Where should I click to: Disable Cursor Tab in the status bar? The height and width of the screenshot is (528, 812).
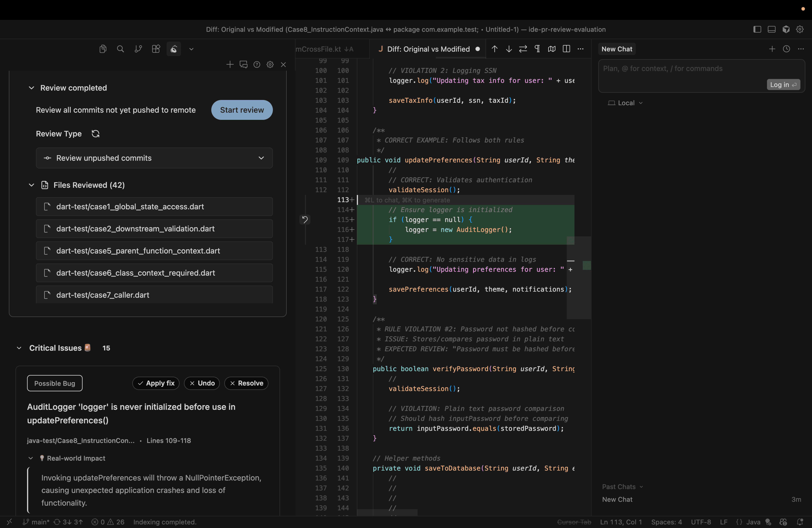tap(574, 522)
